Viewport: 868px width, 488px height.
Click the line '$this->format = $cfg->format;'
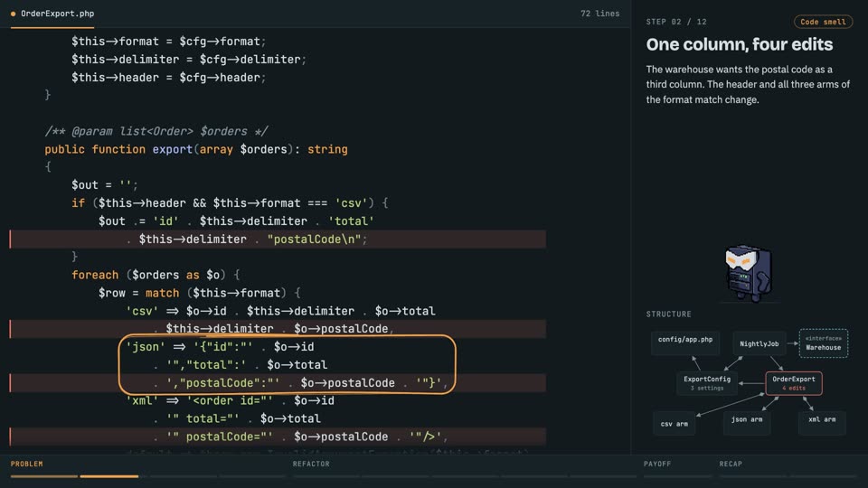click(168, 42)
